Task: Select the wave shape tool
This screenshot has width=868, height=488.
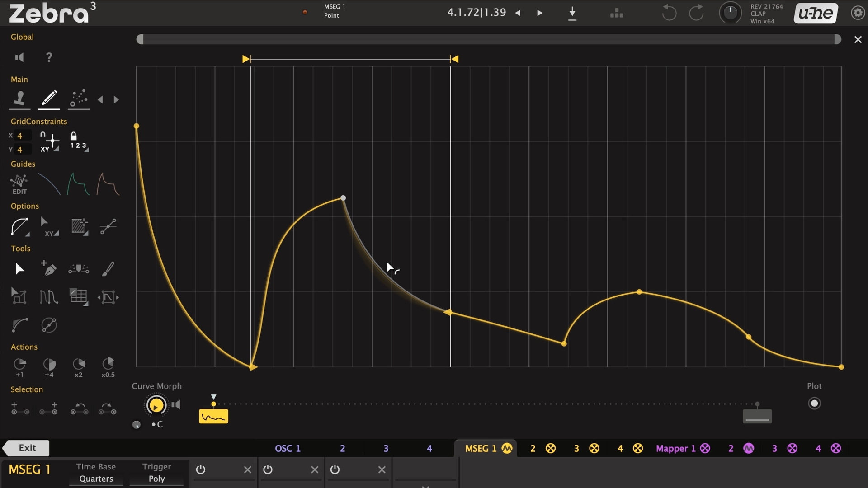Action: point(49,297)
